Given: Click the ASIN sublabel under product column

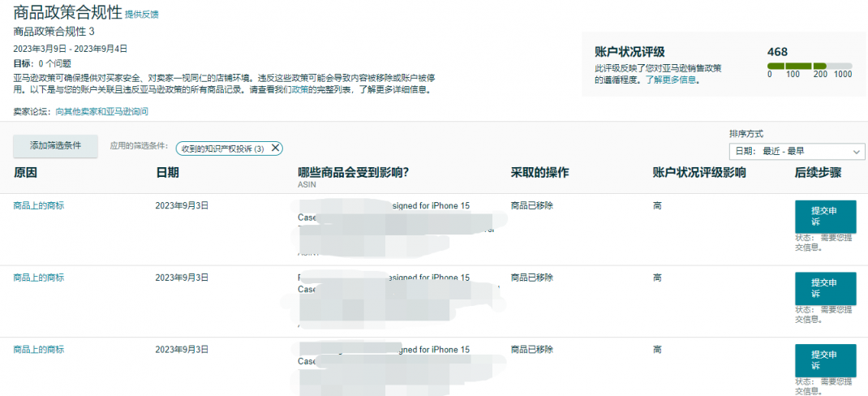Looking at the screenshot, I should pos(307,185).
